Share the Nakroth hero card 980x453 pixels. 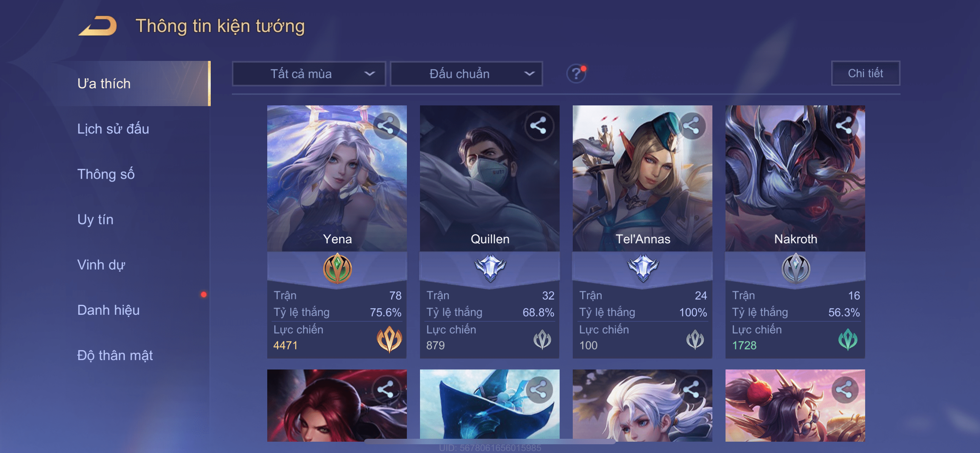point(844,126)
